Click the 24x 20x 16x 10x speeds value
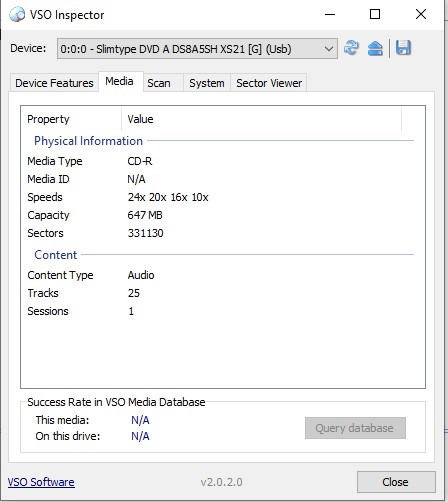448x502 pixels. click(168, 197)
